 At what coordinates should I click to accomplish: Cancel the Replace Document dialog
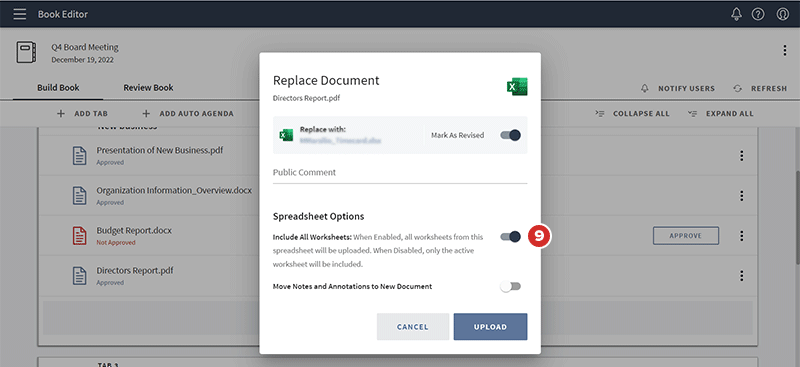[413, 327]
